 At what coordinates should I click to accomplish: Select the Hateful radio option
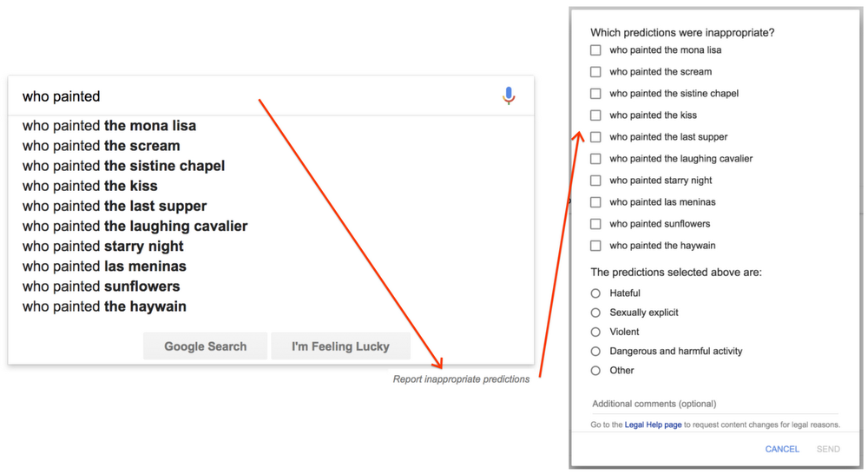click(x=595, y=293)
